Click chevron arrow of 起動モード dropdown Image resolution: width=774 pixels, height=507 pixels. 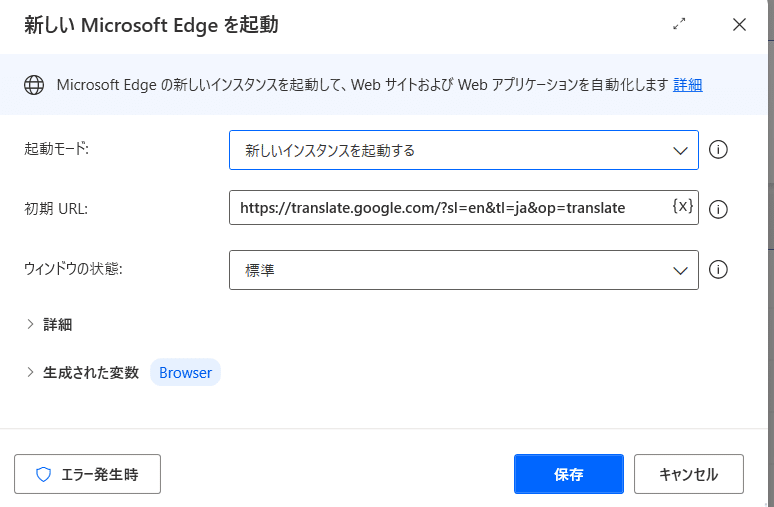click(680, 151)
